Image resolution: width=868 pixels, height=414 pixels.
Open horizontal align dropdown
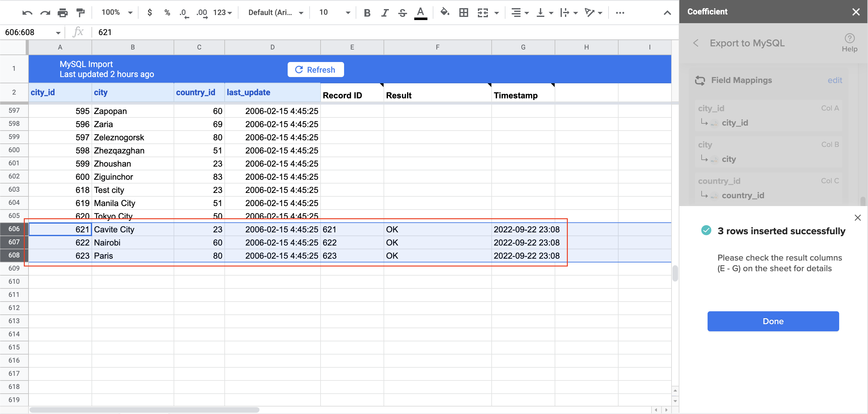pos(520,13)
